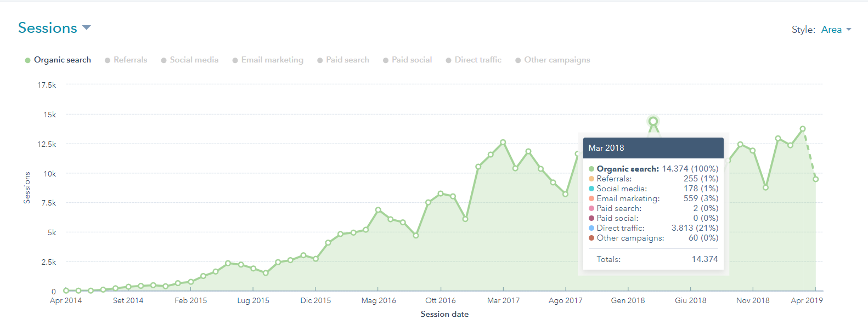
Task: Click the Nov 2018 axis label
Action: (x=753, y=300)
